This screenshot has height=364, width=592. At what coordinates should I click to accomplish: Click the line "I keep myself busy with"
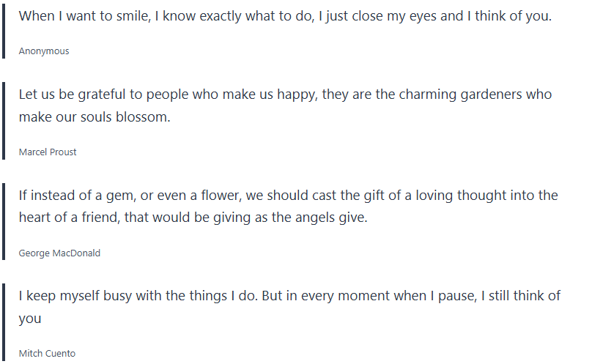[289, 296]
